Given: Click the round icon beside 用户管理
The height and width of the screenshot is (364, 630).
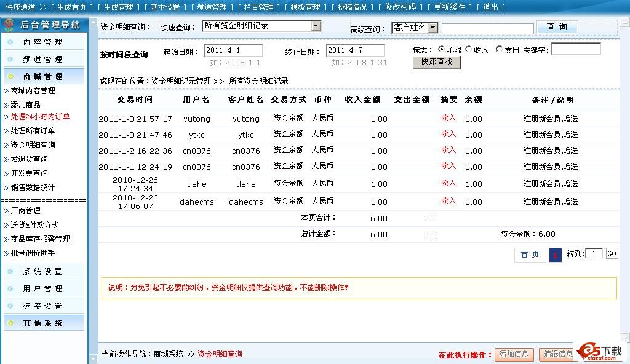Looking at the screenshot, I should pyautogui.click(x=10, y=289).
